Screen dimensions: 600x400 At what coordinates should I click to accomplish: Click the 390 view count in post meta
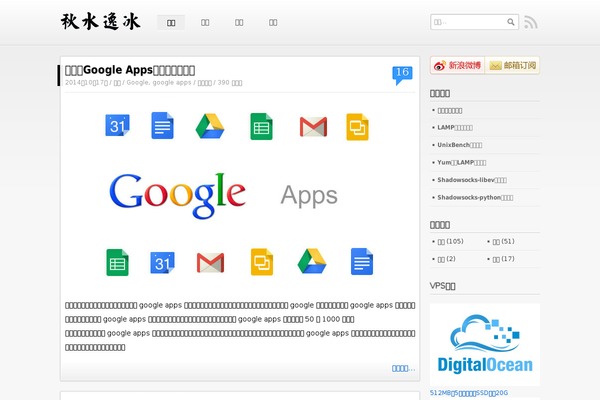230,83
